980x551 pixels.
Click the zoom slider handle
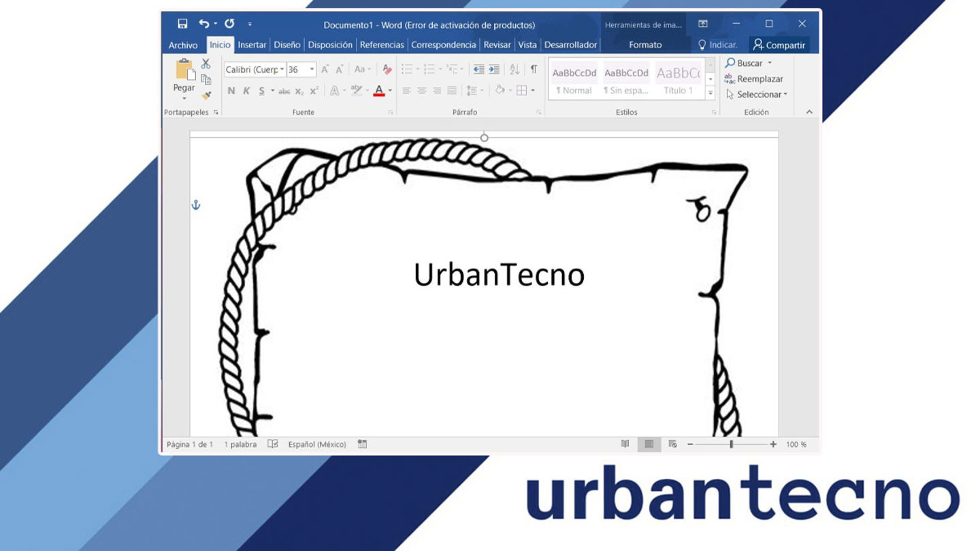(x=731, y=444)
